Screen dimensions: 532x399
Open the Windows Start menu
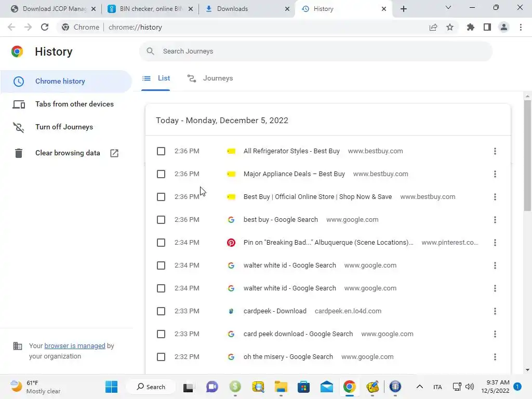(x=111, y=387)
